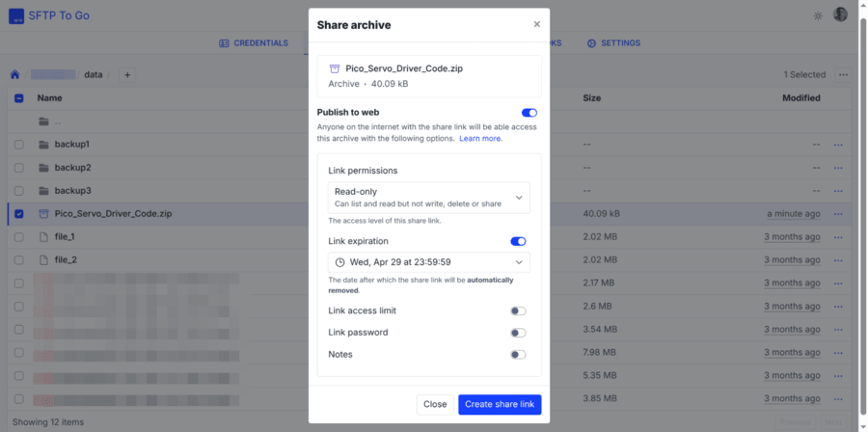
Task: Click the backup1 folder icon
Action: (x=44, y=145)
